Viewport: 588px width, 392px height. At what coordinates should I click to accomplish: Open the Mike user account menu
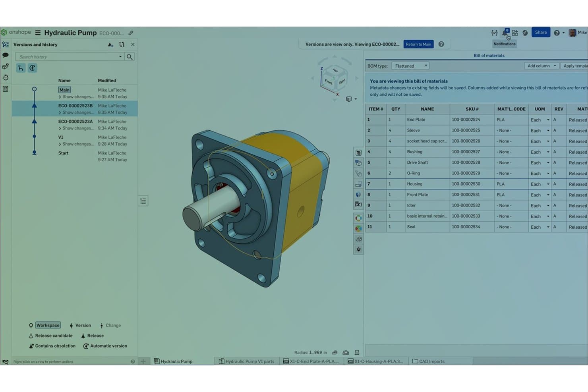click(578, 33)
